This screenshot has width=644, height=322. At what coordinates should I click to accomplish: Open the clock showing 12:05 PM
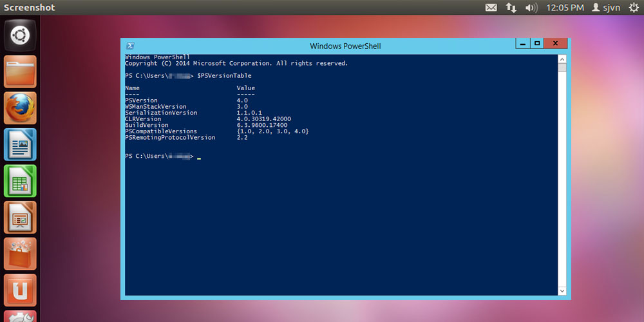(565, 7)
